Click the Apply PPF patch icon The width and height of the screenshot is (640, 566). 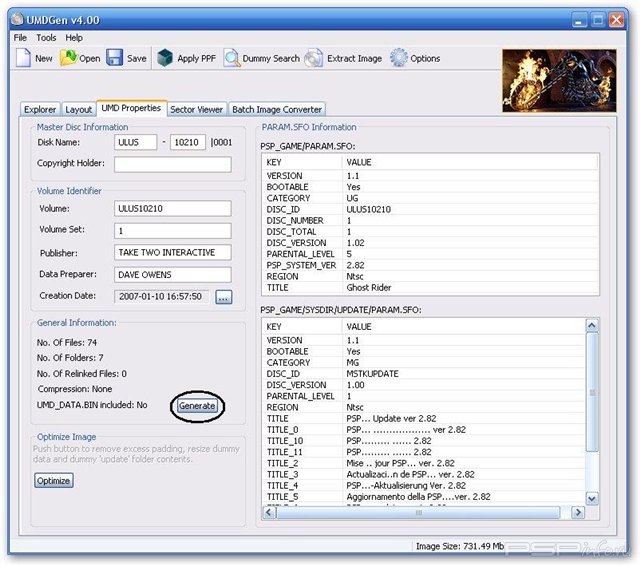(165, 58)
